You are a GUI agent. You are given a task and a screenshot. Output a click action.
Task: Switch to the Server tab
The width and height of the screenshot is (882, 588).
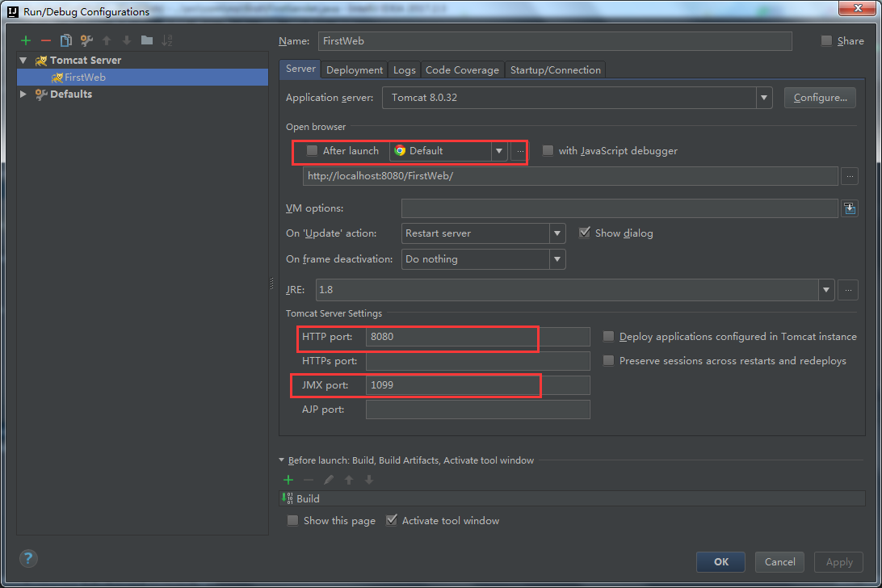click(x=300, y=69)
